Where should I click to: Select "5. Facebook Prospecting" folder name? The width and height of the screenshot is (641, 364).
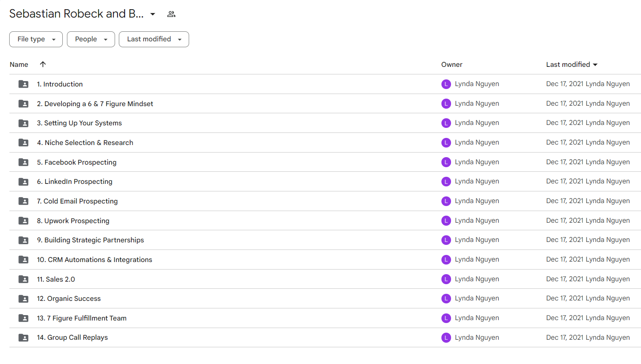[x=77, y=162]
